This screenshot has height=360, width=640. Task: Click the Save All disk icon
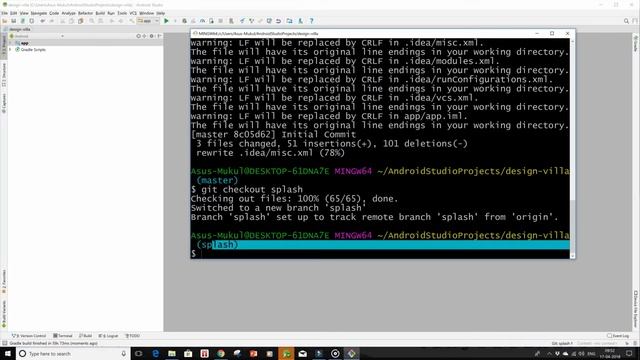(13, 21)
